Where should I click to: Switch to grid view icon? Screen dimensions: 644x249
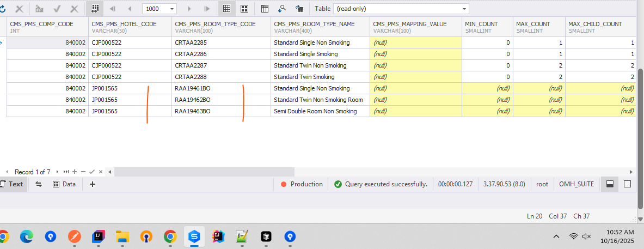click(227, 9)
